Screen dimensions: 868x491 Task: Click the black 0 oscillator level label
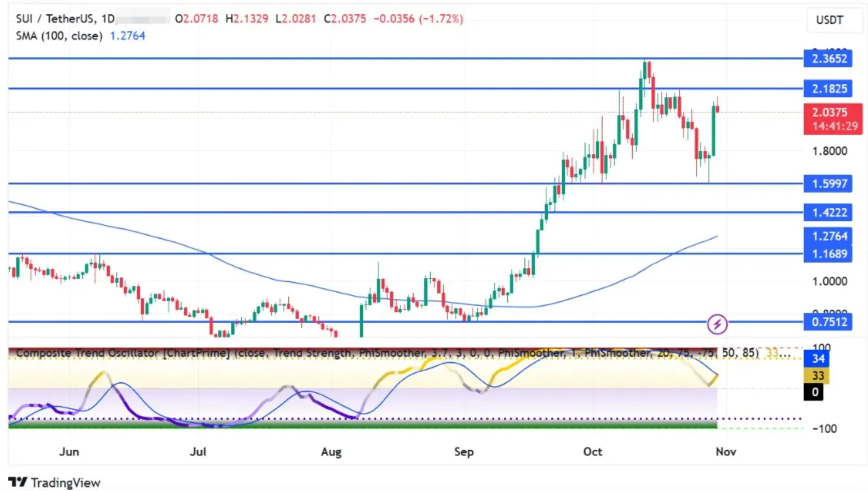tap(813, 392)
